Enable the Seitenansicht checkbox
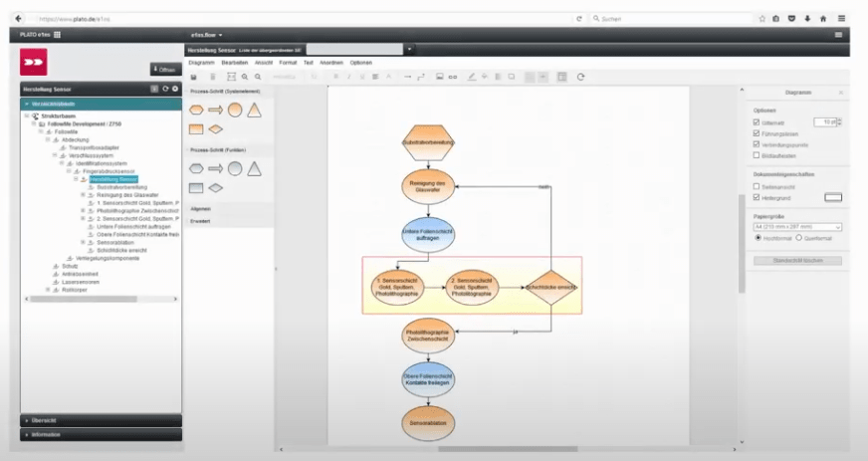This screenshot has height=461, width=868. (x=757, y=186)
